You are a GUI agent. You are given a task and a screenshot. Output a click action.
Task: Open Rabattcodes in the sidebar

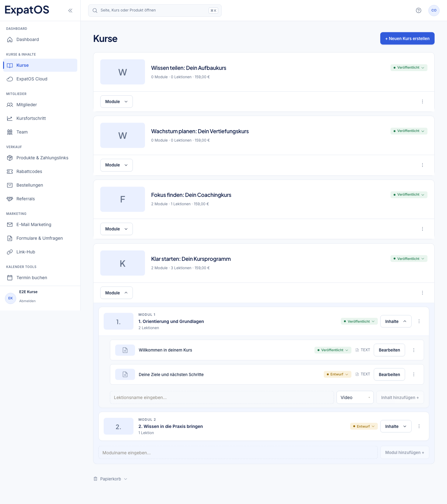pos(40,171)
